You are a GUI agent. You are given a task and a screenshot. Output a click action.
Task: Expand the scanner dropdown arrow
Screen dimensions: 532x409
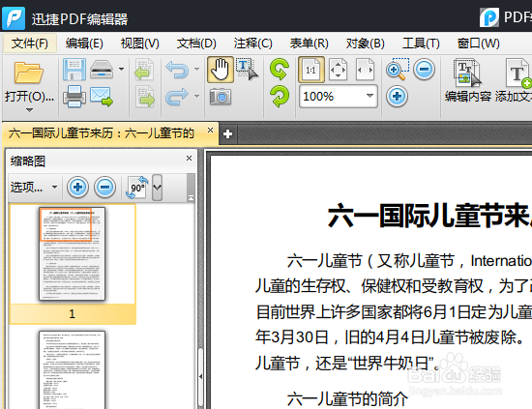(121, 70)
